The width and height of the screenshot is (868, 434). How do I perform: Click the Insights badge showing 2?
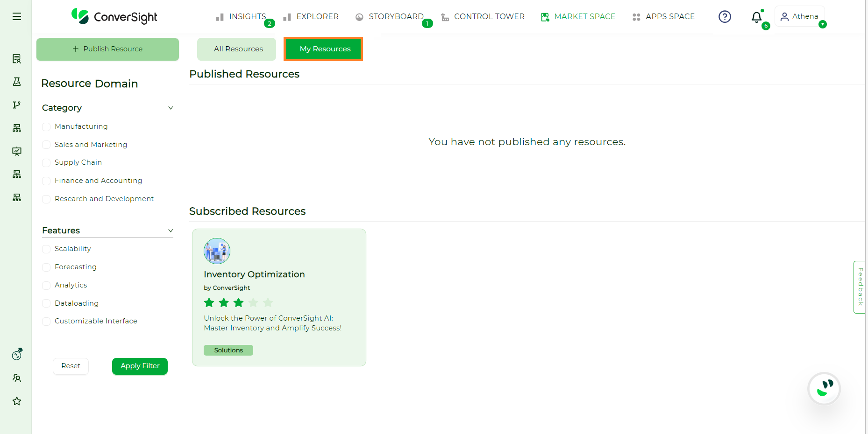pos(270,23)
